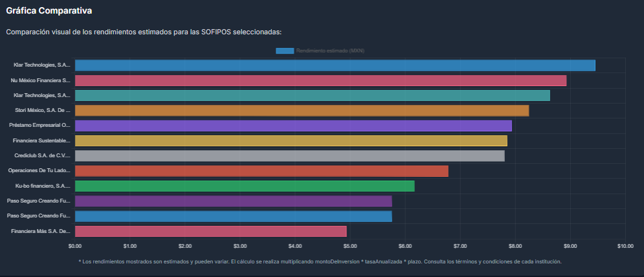Click the $10.00 axis tick
This screenshot has height=277, width=644.
click(625, 246)
